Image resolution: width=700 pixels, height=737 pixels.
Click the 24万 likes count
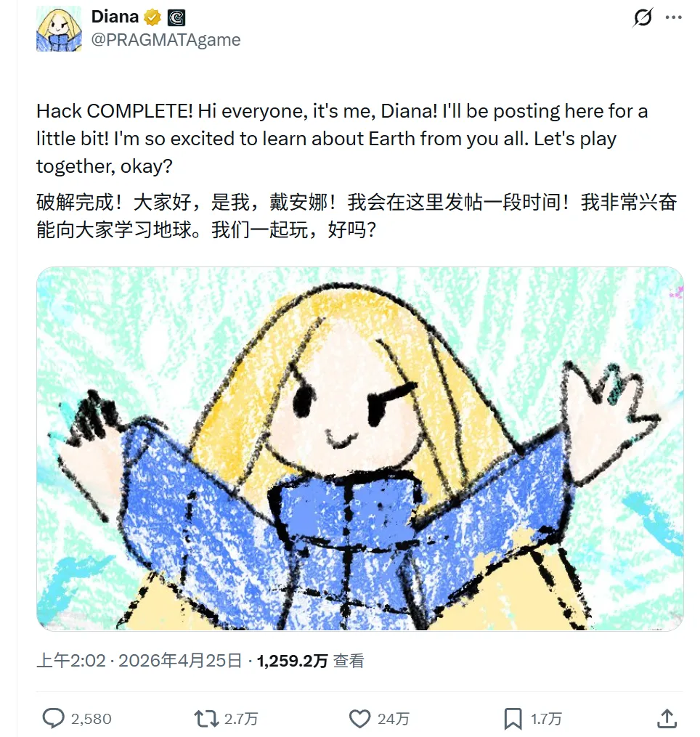[394, 719]
